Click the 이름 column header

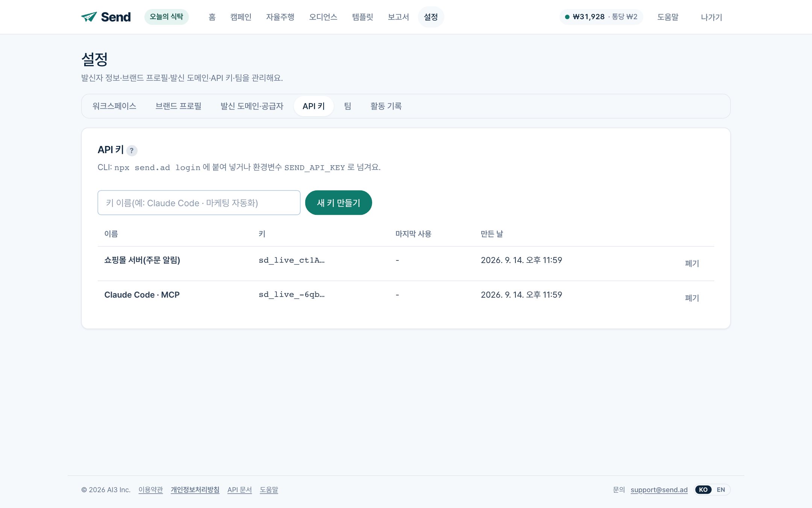pos(111,234)
